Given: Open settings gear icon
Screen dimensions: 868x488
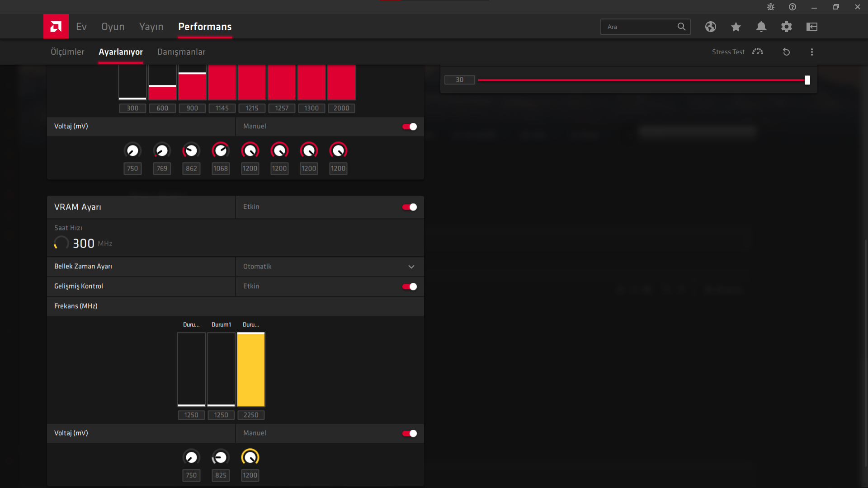Looking at the screenshot, I should point(786,27).
